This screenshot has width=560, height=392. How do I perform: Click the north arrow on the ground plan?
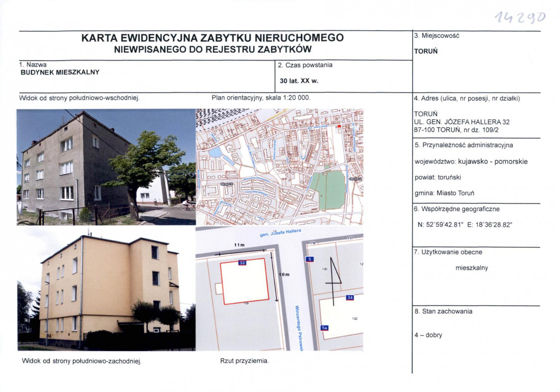click(x=334, y=281)
